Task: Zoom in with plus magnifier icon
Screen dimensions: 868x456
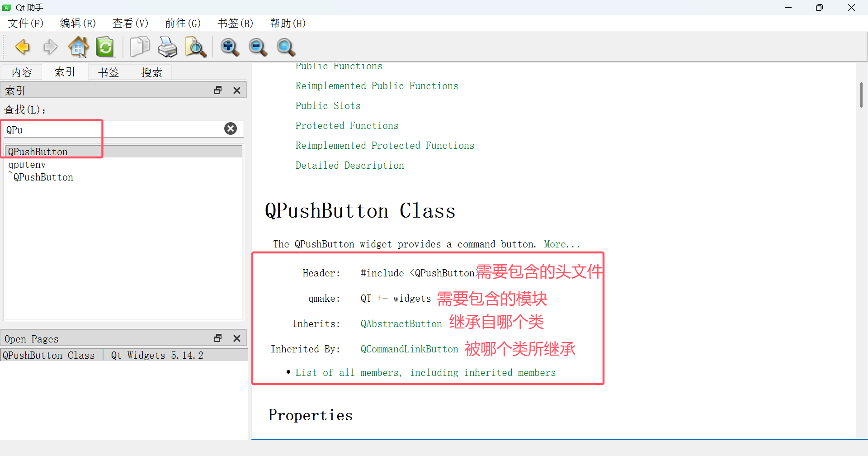Action: pyautogui.click(x=230, y=47)
